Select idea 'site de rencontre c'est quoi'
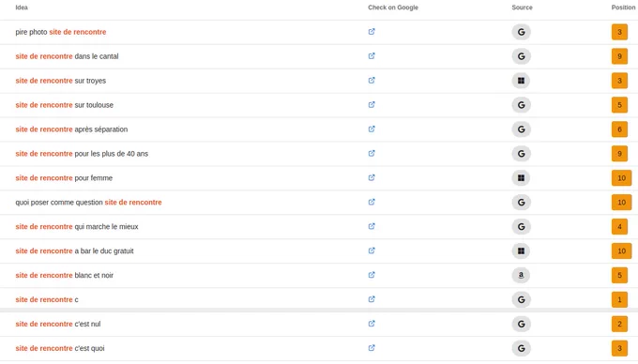This screenshot has height=364, width=638. [60, 349]
